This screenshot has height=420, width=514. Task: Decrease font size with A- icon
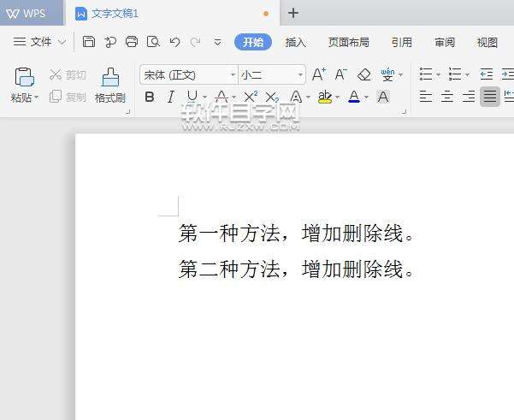coord(341,74)
